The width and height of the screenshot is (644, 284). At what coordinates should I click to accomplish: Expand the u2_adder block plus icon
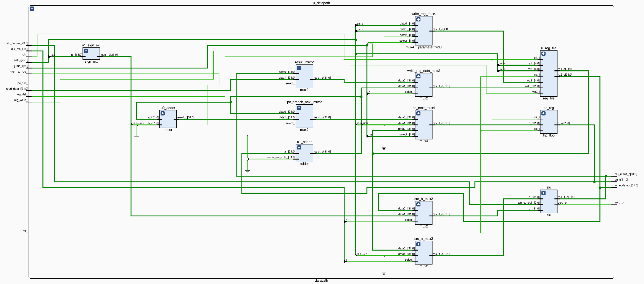click(x=163, y=113)
